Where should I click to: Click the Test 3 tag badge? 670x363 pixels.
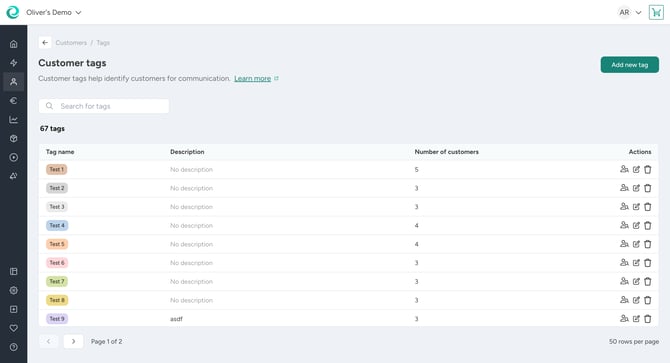[57, 207]
